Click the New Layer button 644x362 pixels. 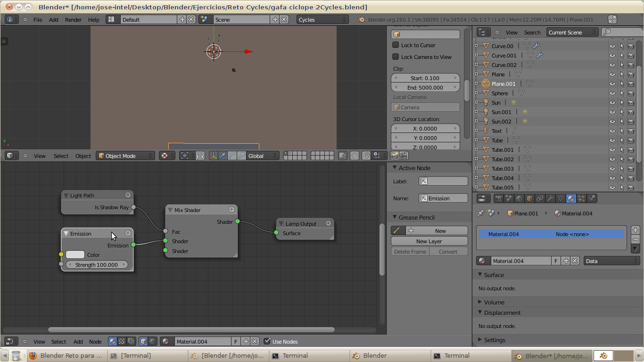click(429, 241)
